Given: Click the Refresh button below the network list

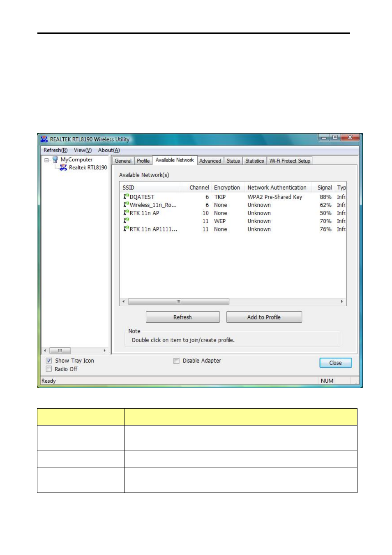Looking at the screenshot, I should [x=183, y=317].
